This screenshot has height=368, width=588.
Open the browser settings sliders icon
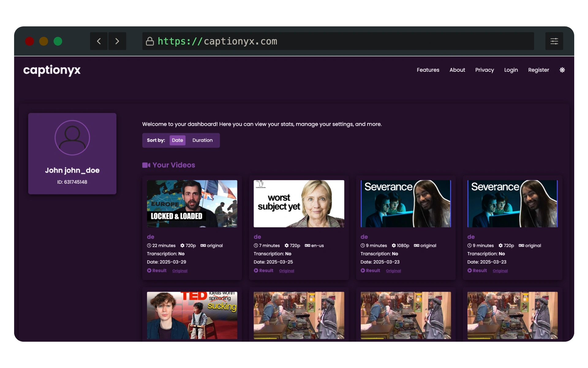(554, 41)
